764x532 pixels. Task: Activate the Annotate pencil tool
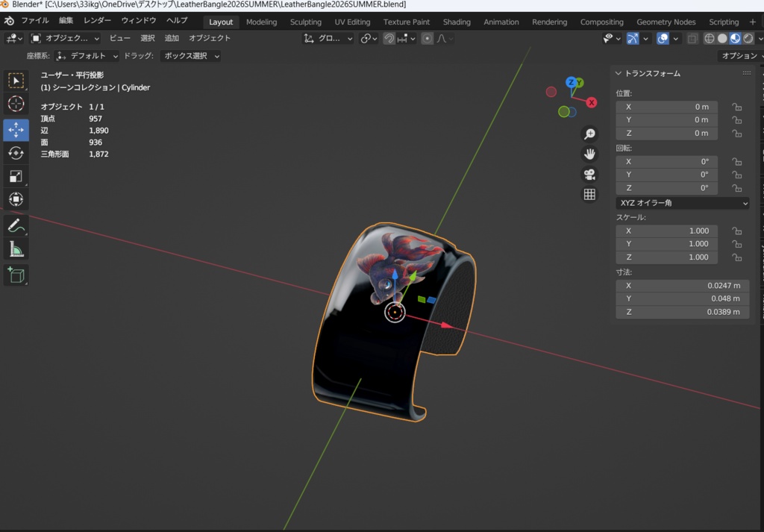click(x=16, y=225)
